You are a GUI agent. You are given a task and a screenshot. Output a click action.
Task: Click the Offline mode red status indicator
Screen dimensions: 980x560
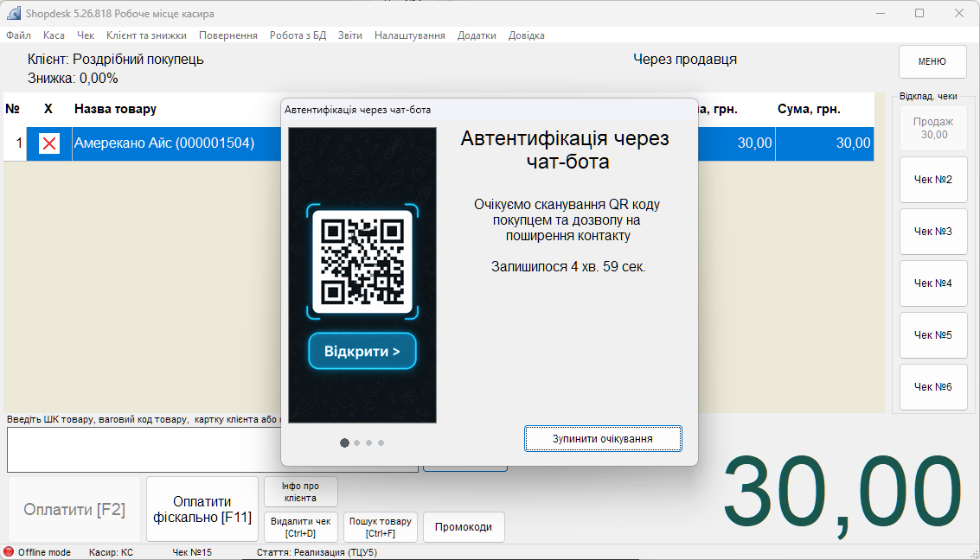(9, 552)
